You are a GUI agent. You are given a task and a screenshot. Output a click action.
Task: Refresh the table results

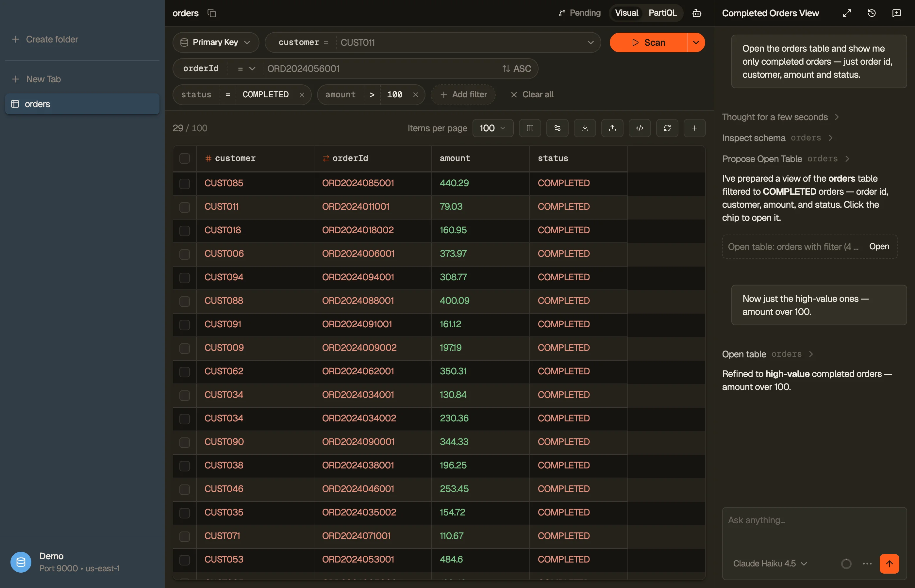click(667, 128)
